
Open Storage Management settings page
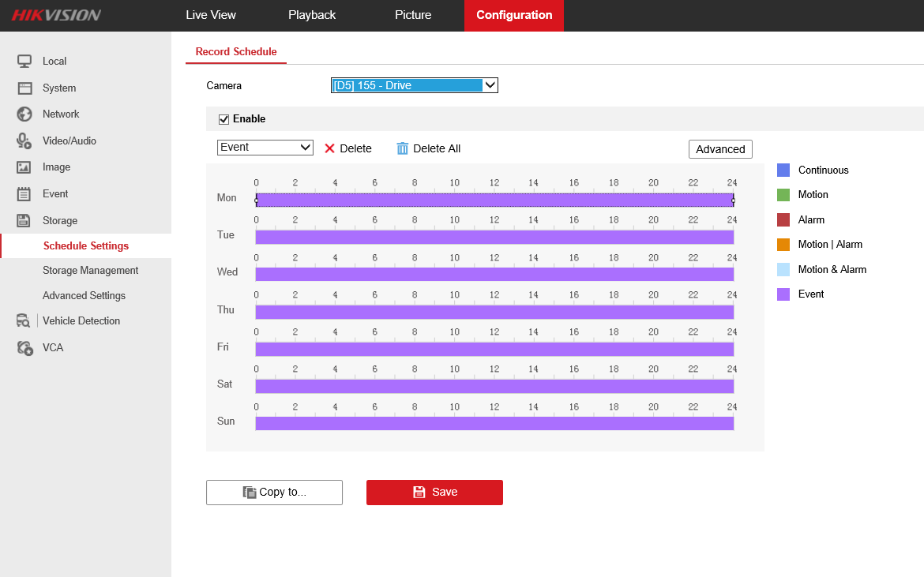click(x=90, y=270)
